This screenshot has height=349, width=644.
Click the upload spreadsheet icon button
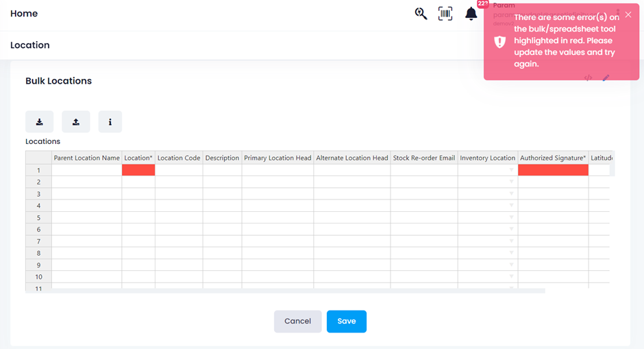coord(76,121)
